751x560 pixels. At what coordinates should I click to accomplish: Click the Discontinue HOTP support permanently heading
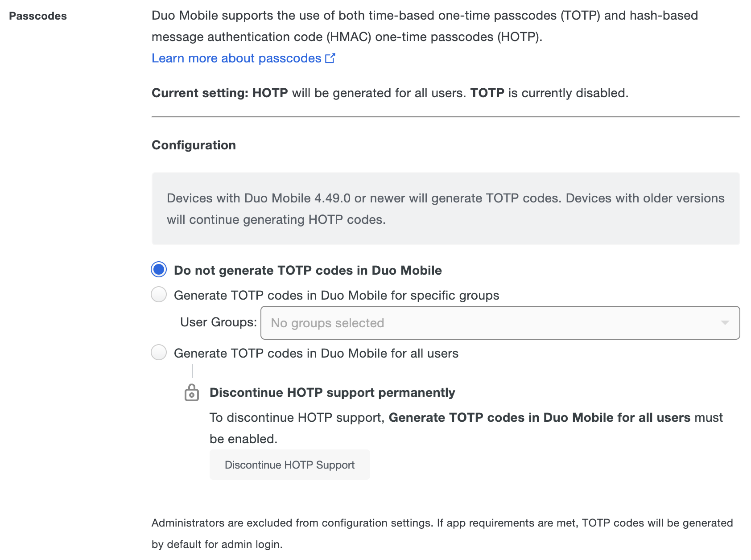[x=332, y=392]
